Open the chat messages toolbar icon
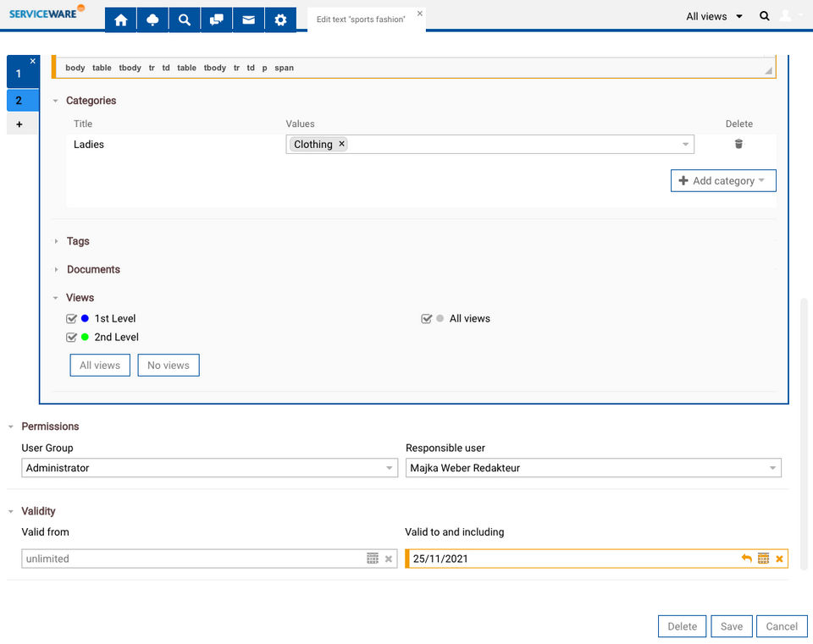This screenshot has width=813, height=644. (217, 19)
